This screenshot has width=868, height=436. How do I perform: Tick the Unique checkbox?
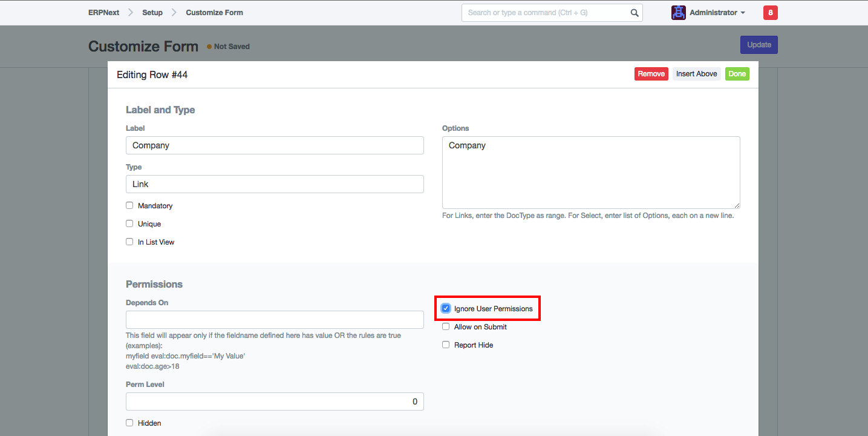tap(129, 224)
